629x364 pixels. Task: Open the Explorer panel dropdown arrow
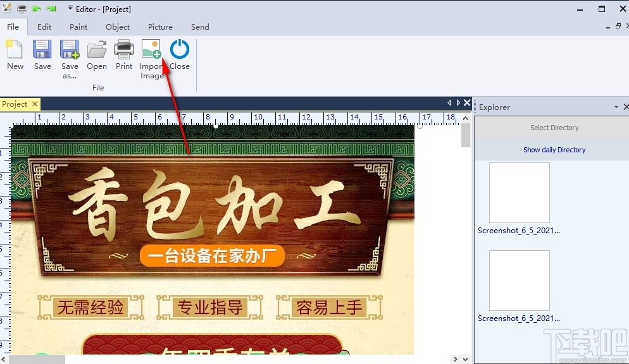[x=615, y=107]
